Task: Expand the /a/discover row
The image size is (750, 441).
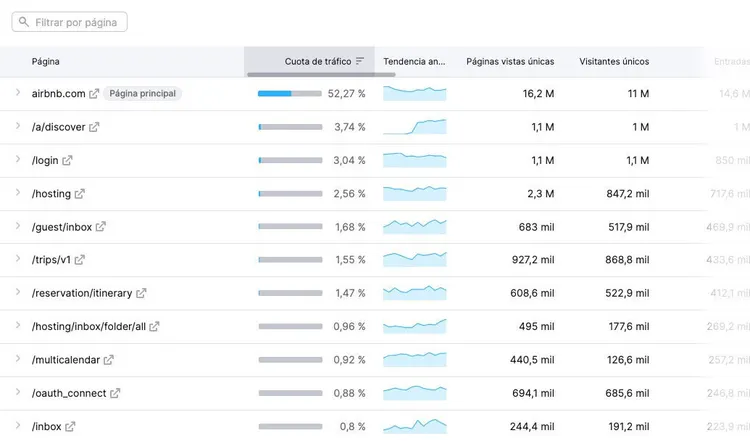Action: click(18, 126)
